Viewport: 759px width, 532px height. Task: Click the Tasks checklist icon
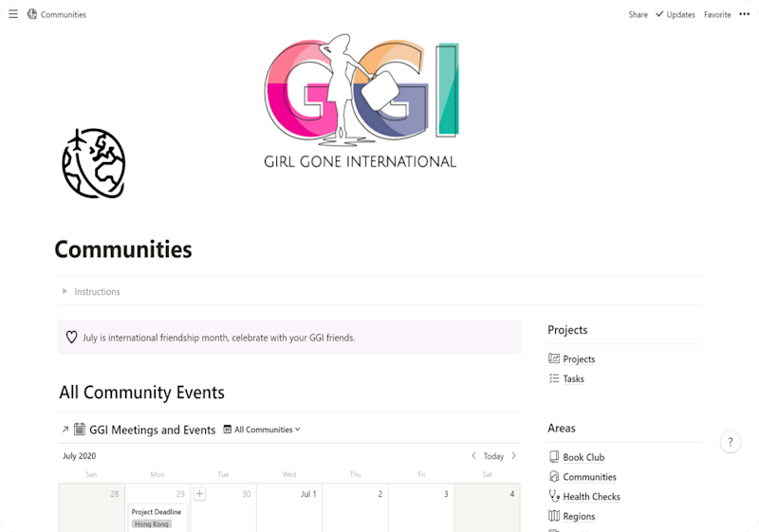pyautogui.click(x=554, y=378)
